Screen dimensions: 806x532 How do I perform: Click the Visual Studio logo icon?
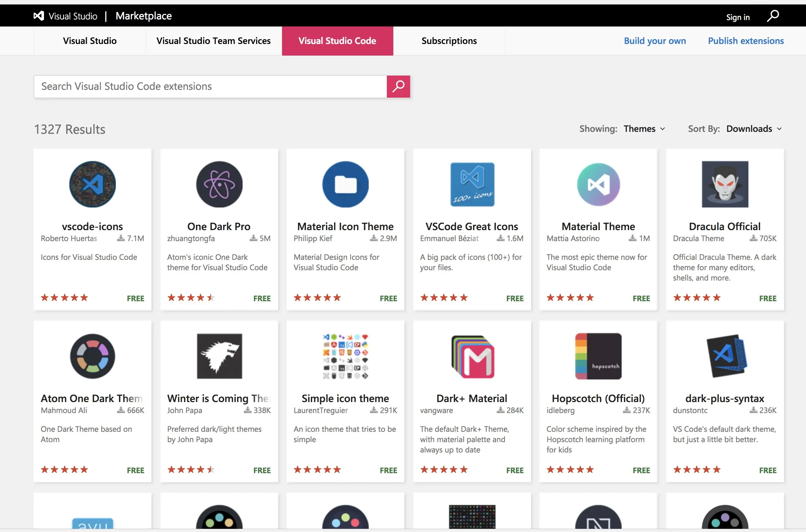[x=39, y=16]
